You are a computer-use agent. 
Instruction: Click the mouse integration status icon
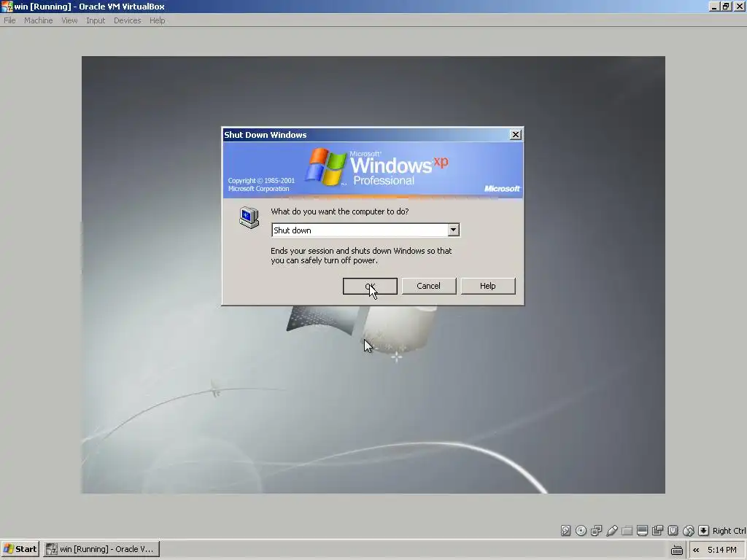[688, 531]
